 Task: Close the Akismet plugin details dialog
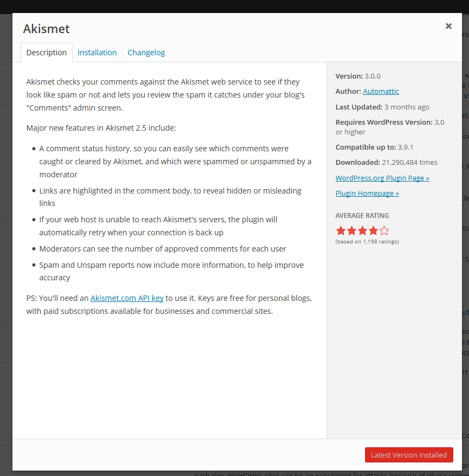(448, 26)
